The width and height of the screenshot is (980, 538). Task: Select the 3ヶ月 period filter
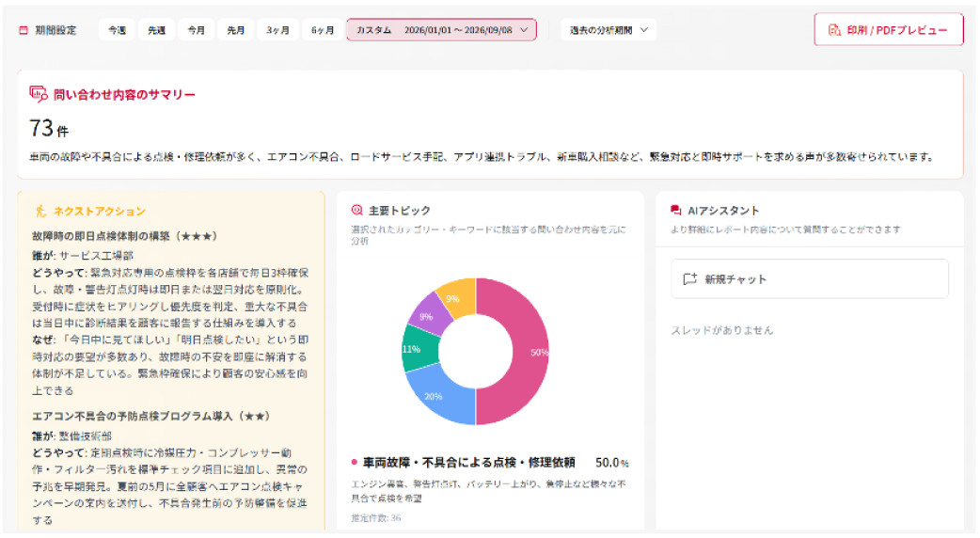(277, 30)
